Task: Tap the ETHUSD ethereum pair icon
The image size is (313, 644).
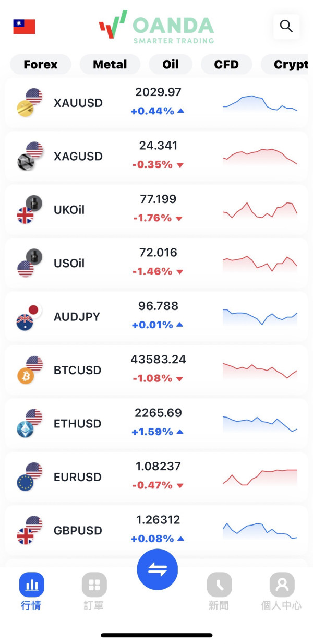Action: [x=30, y=423]
